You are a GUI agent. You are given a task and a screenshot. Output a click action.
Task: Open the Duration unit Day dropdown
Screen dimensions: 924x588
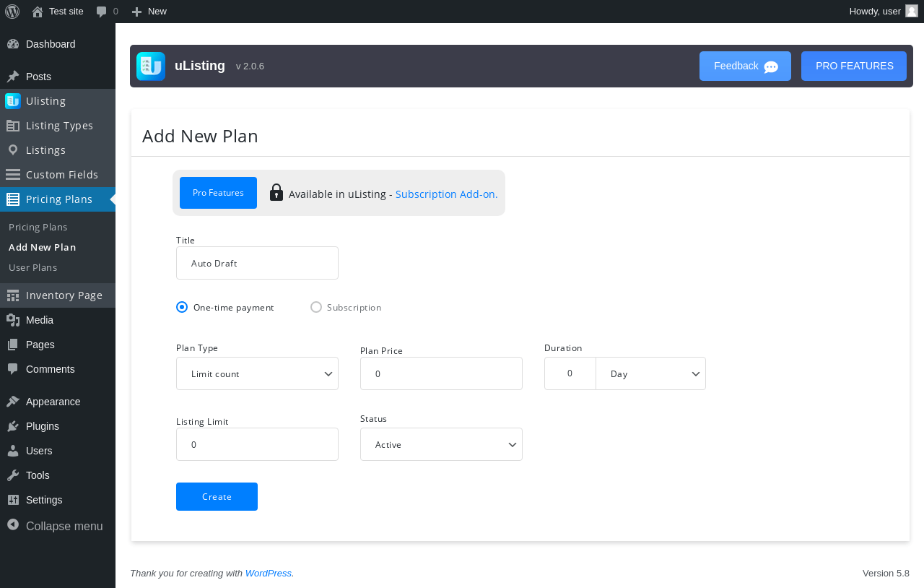coord(650,373)
